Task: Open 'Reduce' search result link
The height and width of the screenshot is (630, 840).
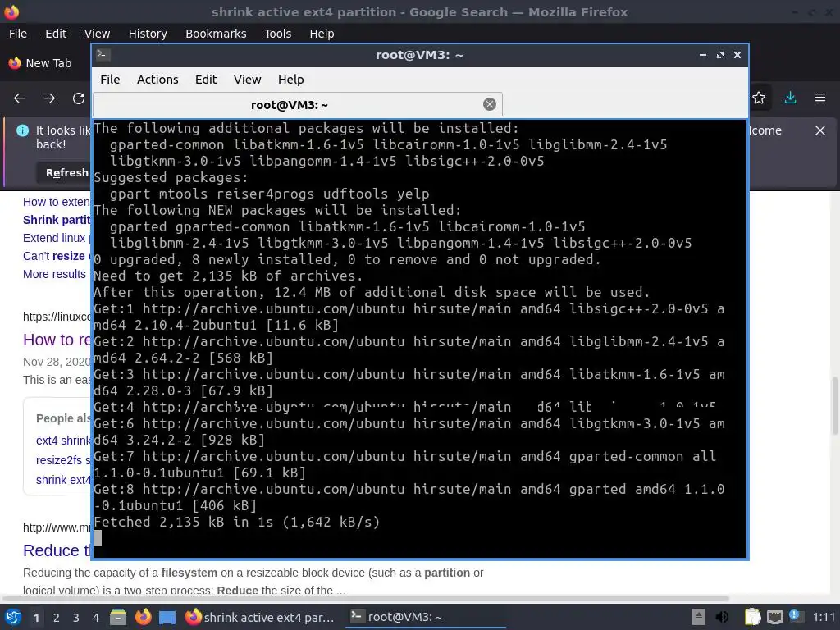Action: point(57,550)
